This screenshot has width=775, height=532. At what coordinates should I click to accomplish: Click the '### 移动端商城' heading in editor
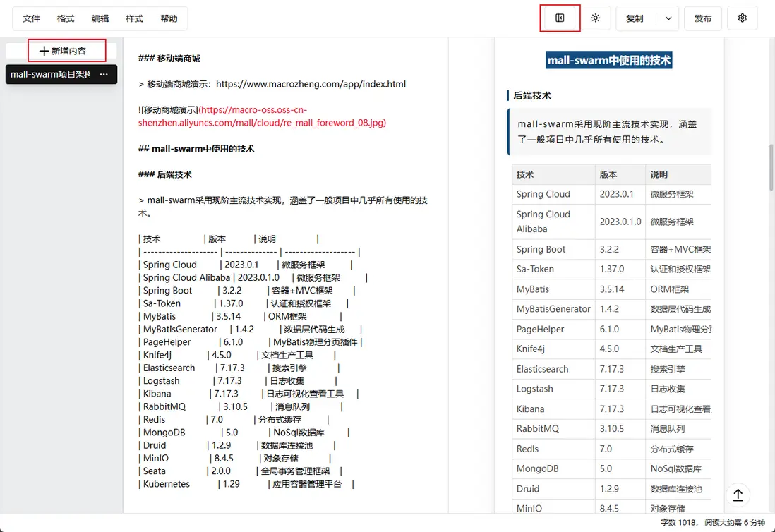coord(169,59)
